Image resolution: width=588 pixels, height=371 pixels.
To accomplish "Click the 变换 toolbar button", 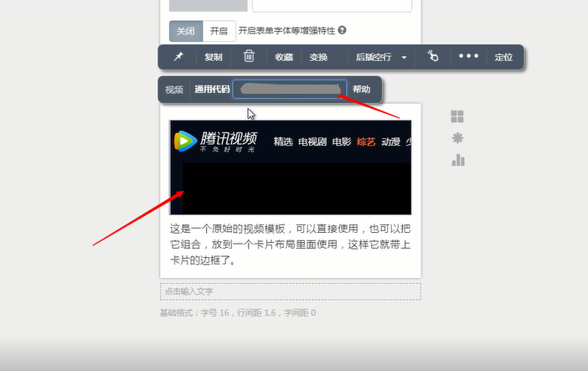I will click(318, 57).
